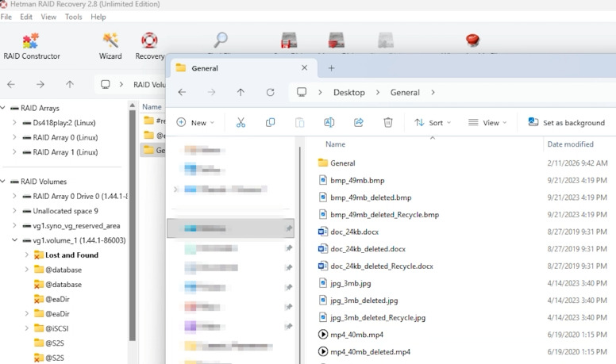Open the View dropdown in Explorer
Viewport: 616px width, 364px height.
pos(487,122)
